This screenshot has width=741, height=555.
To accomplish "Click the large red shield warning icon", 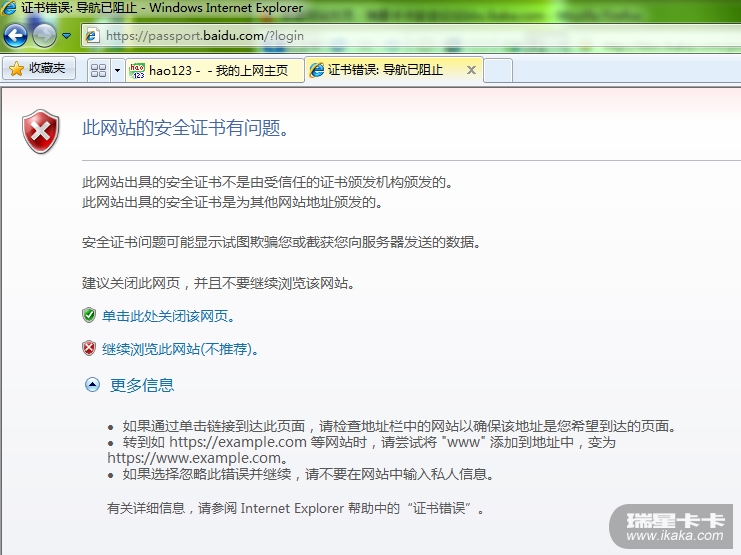I will click(41, 131).
